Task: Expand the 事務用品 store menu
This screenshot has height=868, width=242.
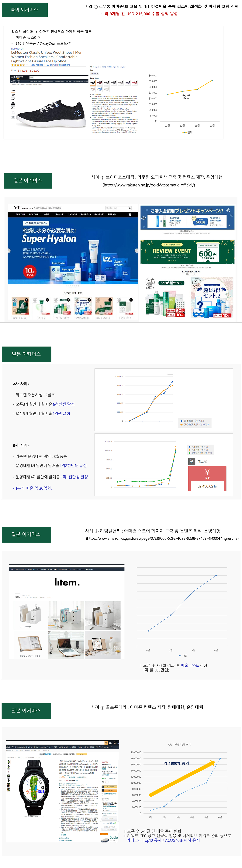Action: click(43, 597)
